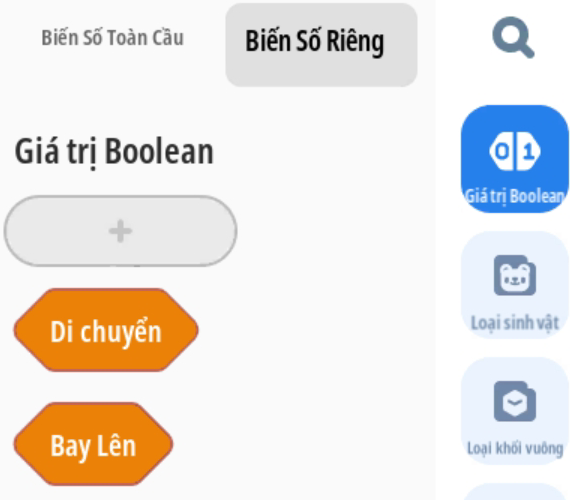Select partially visible category tile at sidebar bottom
Image resolution: width=575 pixels, height=500 pixels.
pyautogui.click(x=515, y=492)
